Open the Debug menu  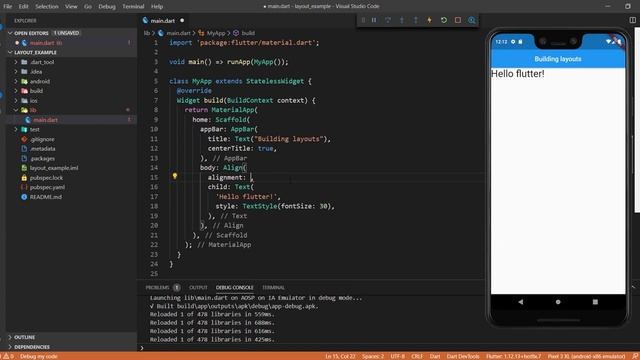tap(107, 7)
